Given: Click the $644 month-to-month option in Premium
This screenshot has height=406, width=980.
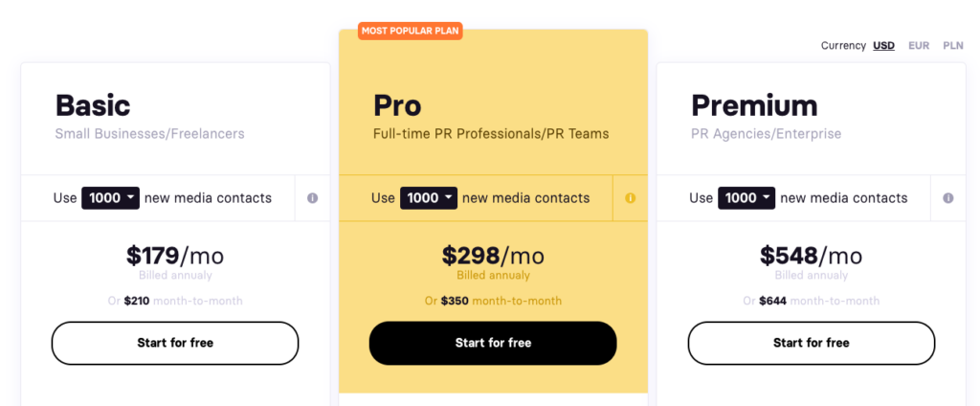Looking at the screenshot, I should click(x=812, y=301).
